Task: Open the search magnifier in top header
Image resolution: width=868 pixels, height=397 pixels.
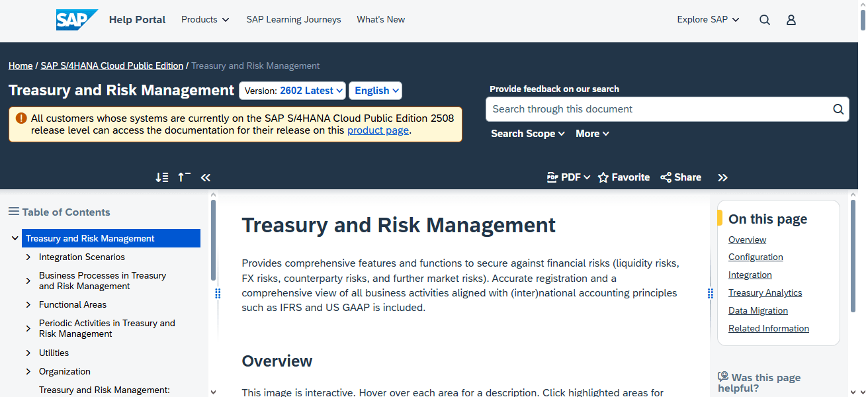Action: pyautogui.click(x=765, y=20)
